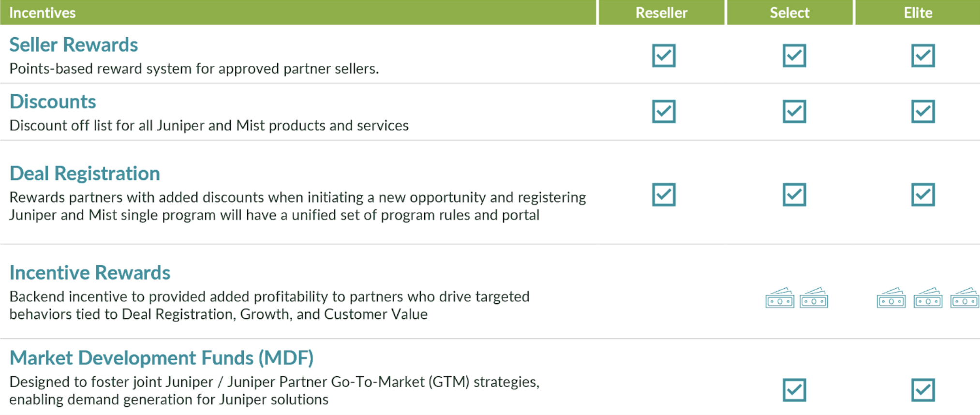980x415 pixels.
Task: Toggle Discounts checkbox for Elite
Action: [x=923, y=112]
